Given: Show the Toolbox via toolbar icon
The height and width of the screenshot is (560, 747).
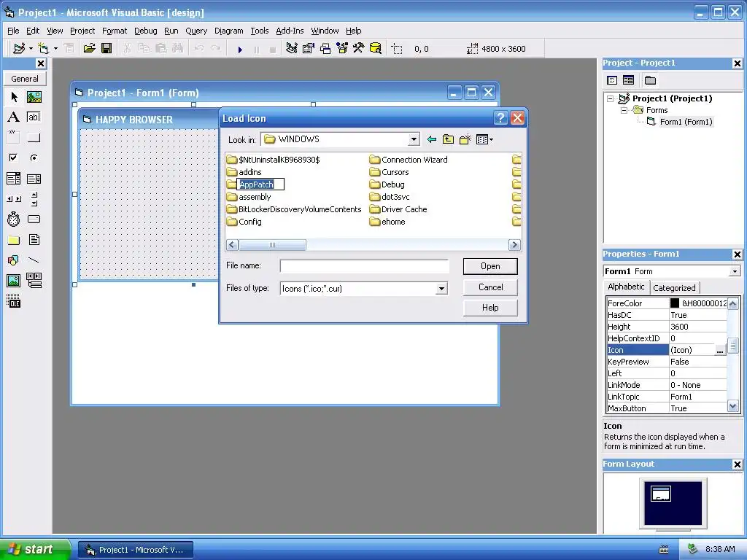Looking at the screenshot, I should click(x=359, y=49).
